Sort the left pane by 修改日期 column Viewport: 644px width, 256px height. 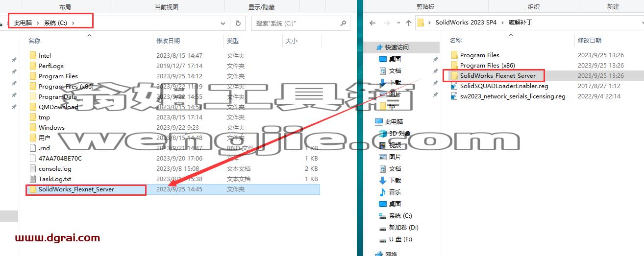click(168, 41)
